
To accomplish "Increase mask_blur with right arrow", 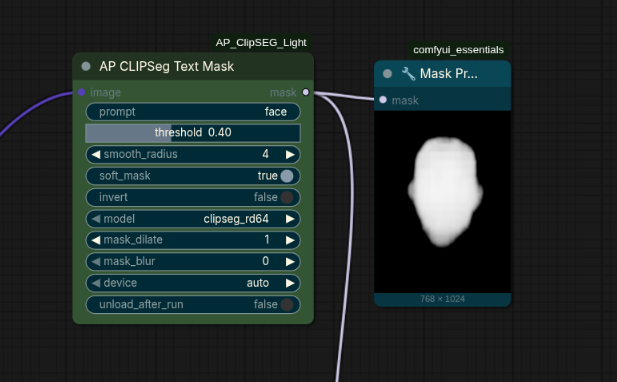I will coord(290,261).
